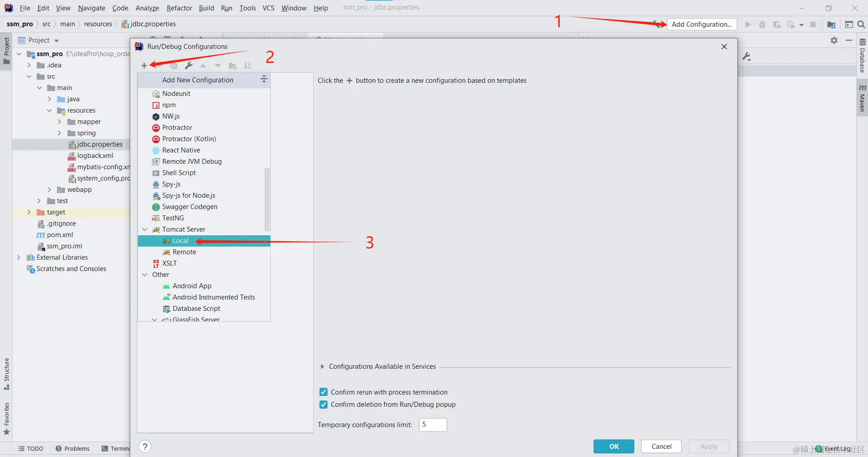Click the copy configuration icon

tap(174, 66)
